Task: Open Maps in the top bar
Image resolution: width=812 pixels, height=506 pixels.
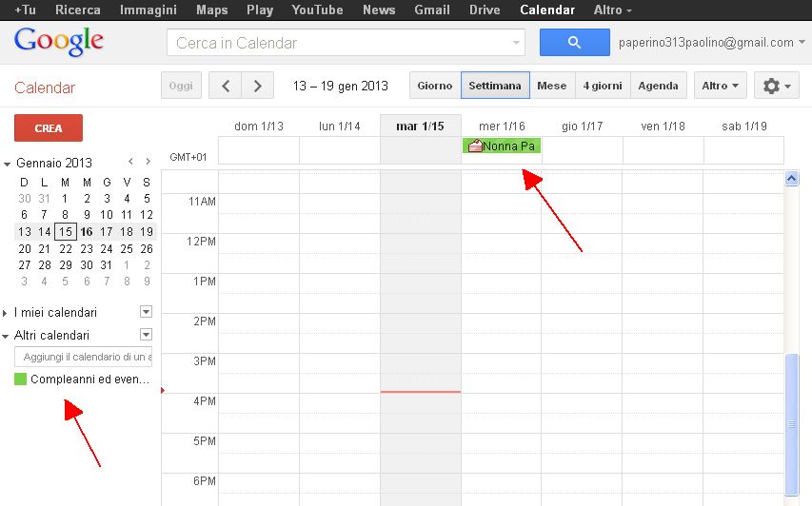Action: [211, 10]
